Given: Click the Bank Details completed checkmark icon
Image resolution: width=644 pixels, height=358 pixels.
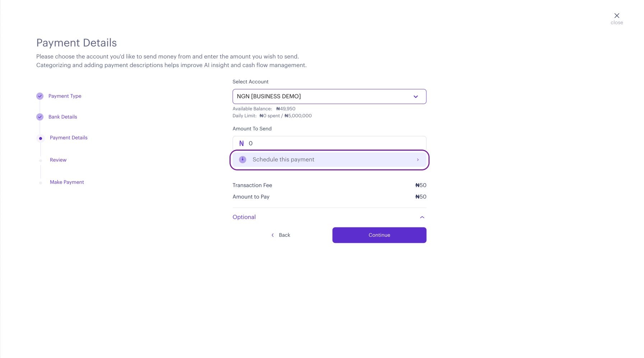Looking at the screenshot, I should pyautogui.click(x=40, y=117).
